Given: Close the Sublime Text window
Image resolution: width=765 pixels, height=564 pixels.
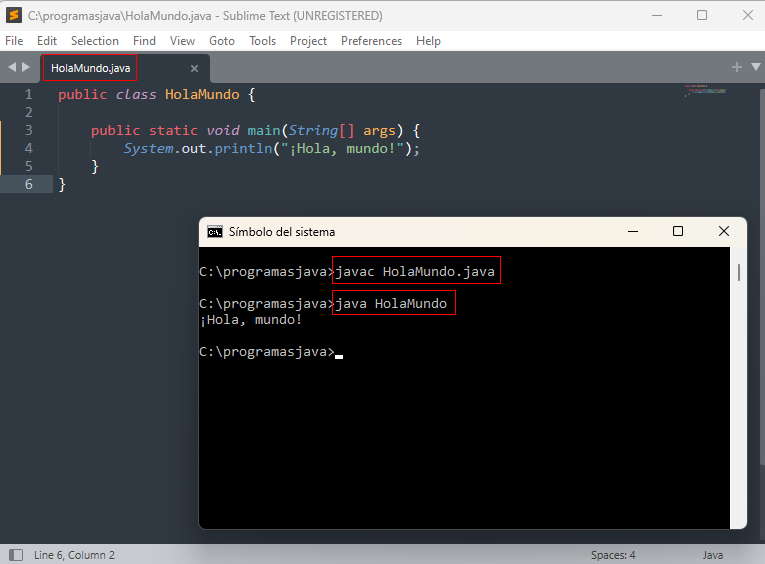Looking at the screenshot, I should click(x=747, y=15).
